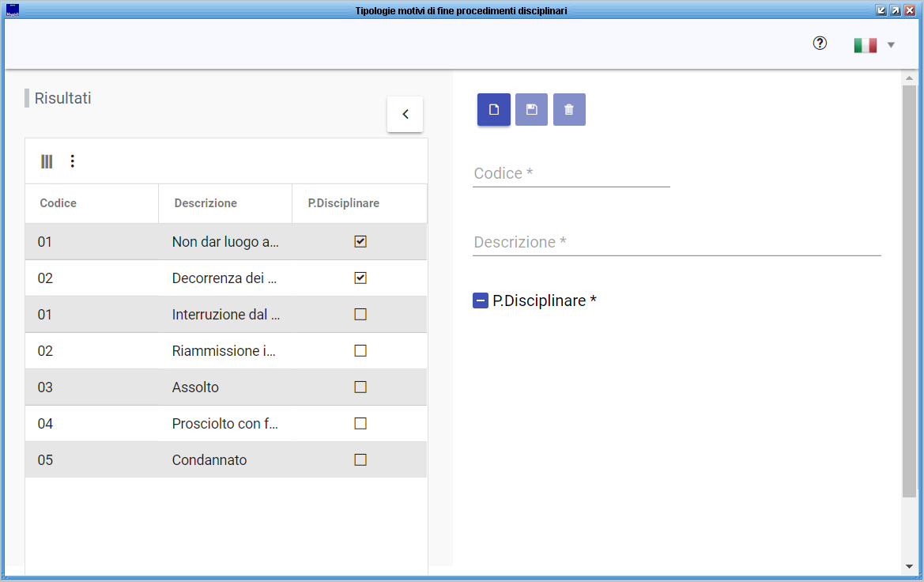
Task: Click the Codice input field
Action: (571, 174)
